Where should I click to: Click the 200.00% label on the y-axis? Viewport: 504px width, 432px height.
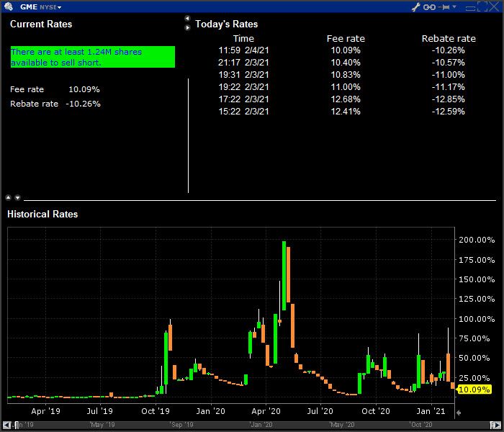477,240
